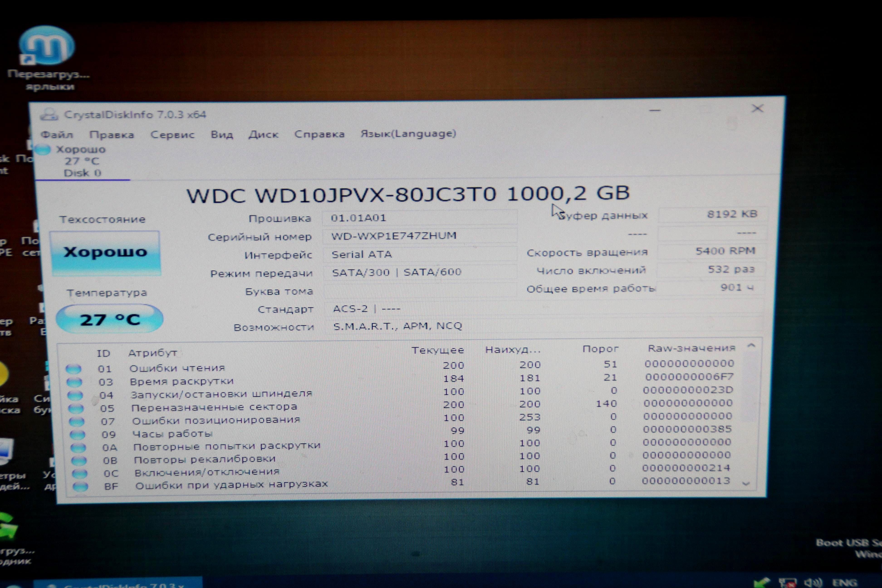
Task: Click scroll down arrow of SMART list
Action: click(x=746, y=484)
